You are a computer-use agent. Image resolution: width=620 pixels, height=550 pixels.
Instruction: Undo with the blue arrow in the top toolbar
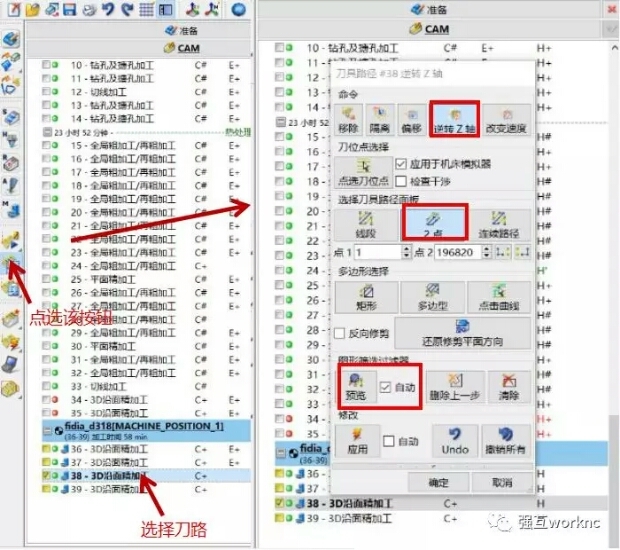108,9
